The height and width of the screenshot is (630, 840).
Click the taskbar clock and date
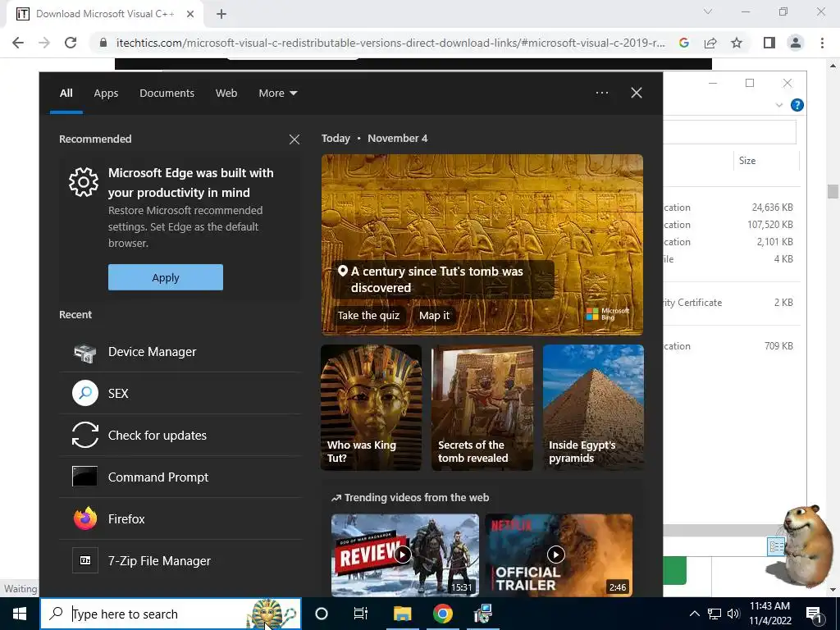[x=769, y=614]
